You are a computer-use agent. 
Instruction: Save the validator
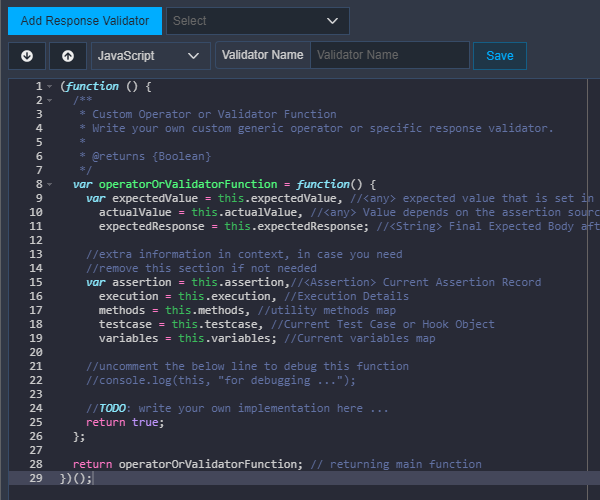pos(500,56)
